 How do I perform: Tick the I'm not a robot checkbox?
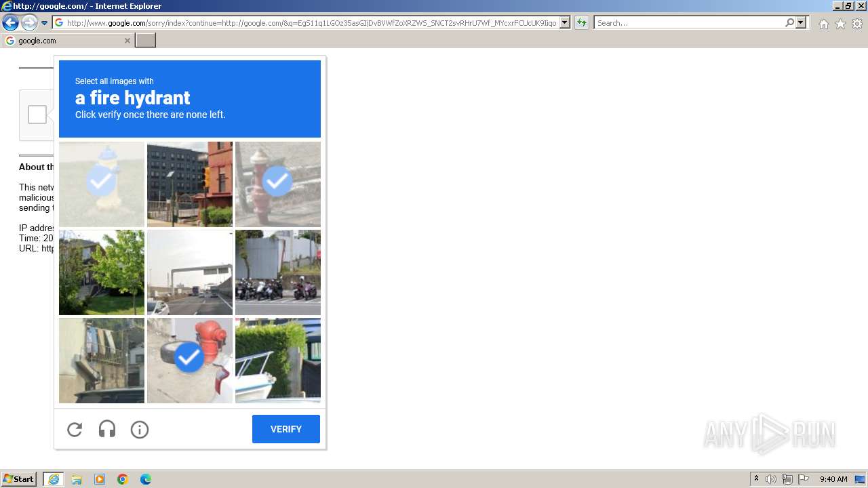[37, 115]
